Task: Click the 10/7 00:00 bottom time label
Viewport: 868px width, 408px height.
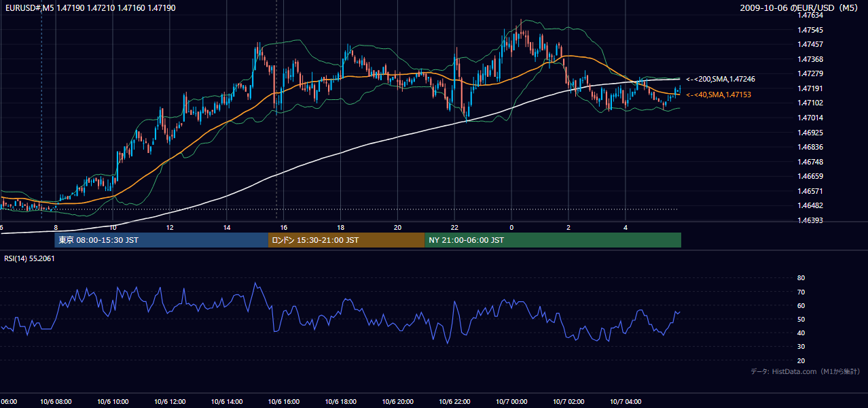Action: [x=511, y=402]
